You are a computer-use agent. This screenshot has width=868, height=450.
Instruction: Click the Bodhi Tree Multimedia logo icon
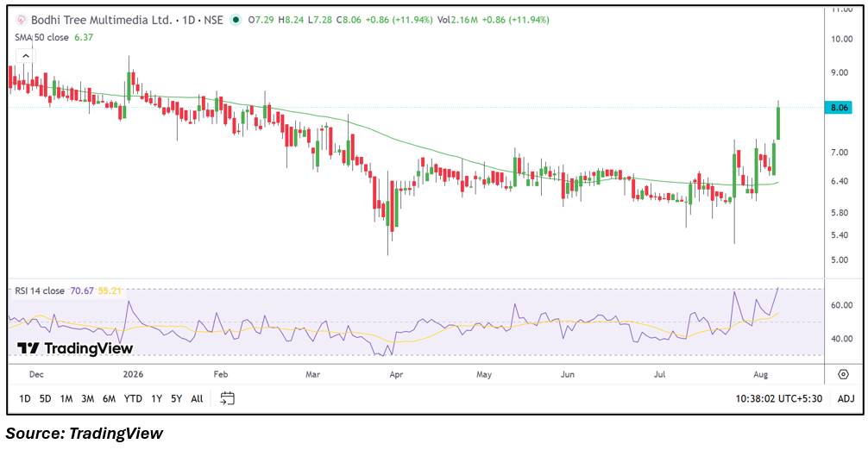coord(22,20)
